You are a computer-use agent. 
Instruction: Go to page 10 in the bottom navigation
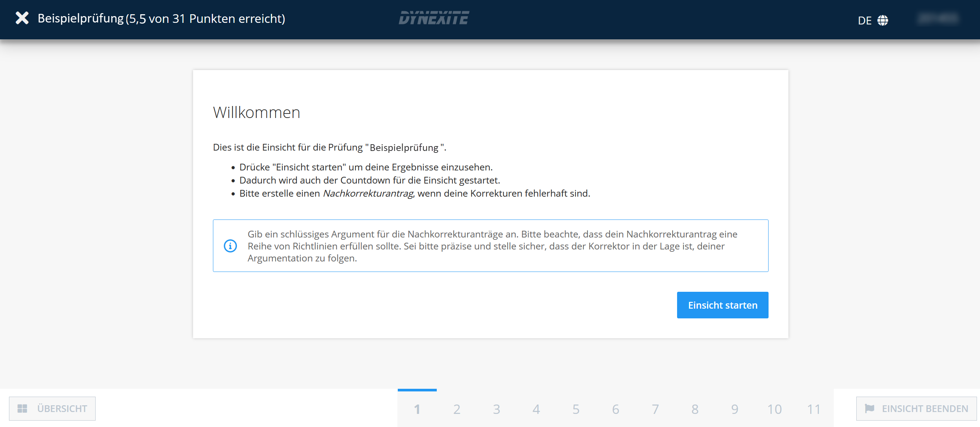[x=774, y=409]
